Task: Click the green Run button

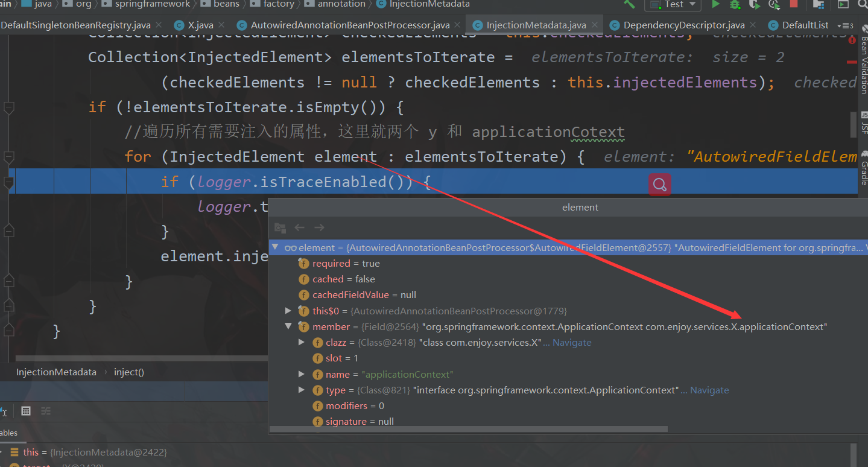Action: coord(715,4)
